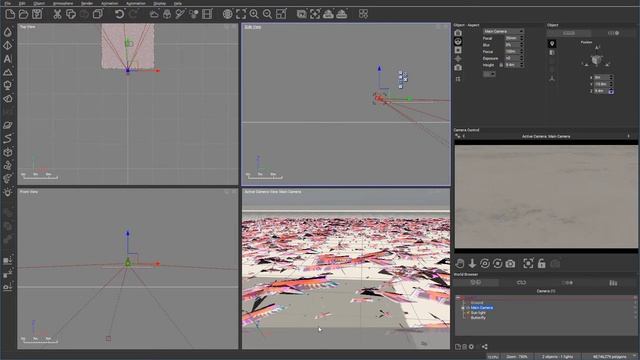Select Main Camera in World Browser
Screen dimensions: 640x360
click(482, 308)
